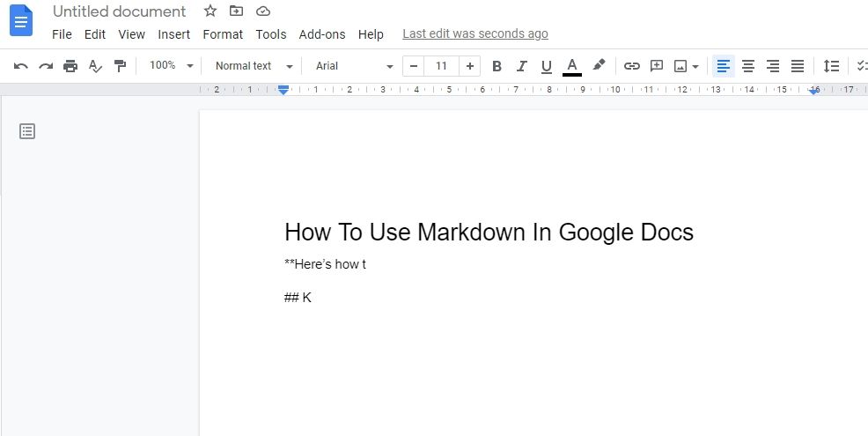The width and height of the screenshot is (868, 436).
Task: Justify the text
Action: click(798, 66)
